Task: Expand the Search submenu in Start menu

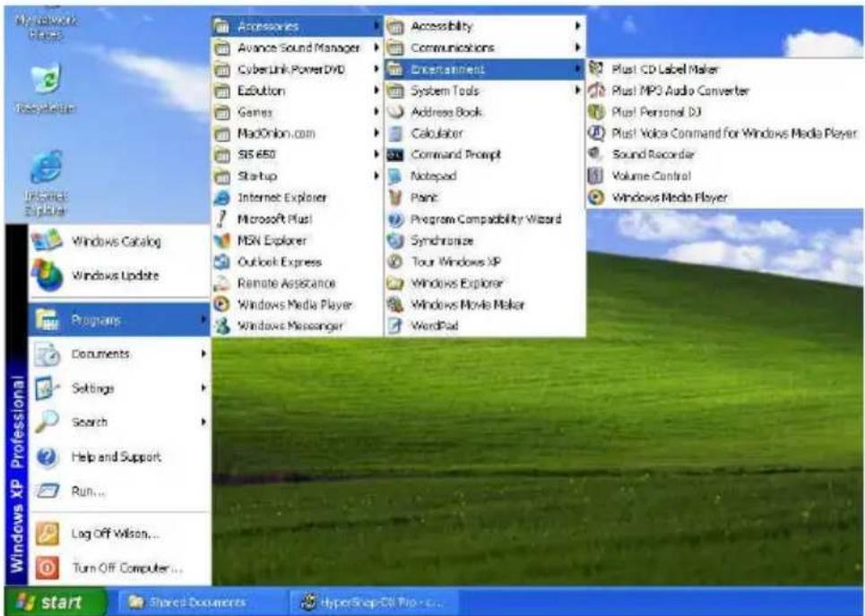Action: 119,422
